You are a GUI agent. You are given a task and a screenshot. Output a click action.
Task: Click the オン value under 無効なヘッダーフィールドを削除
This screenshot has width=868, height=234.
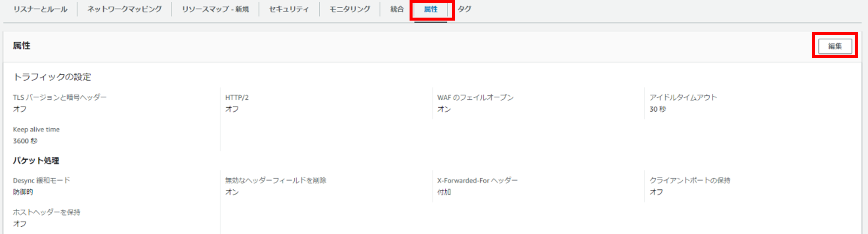[x=232, y=192]
